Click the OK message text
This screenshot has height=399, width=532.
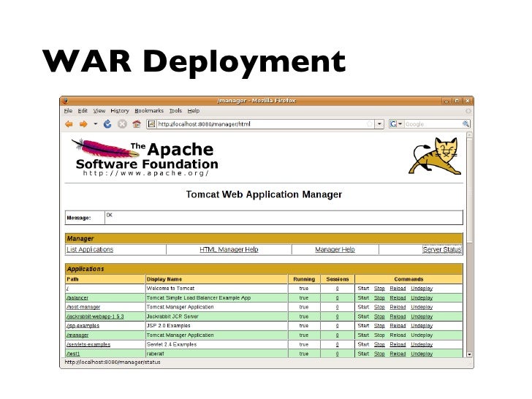click(110, 215)
